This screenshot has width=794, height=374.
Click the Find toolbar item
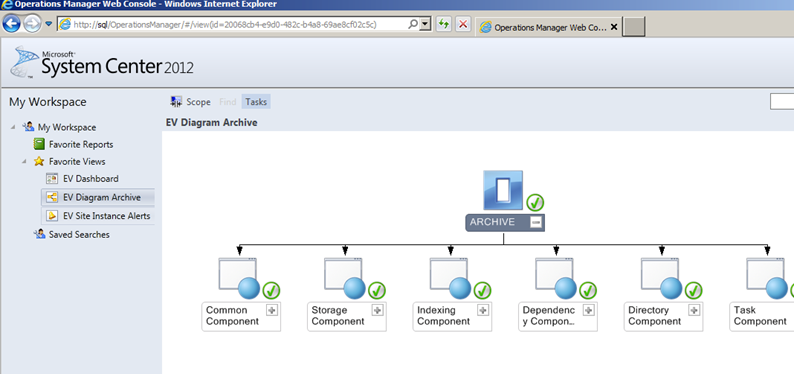tap(227, 102)
